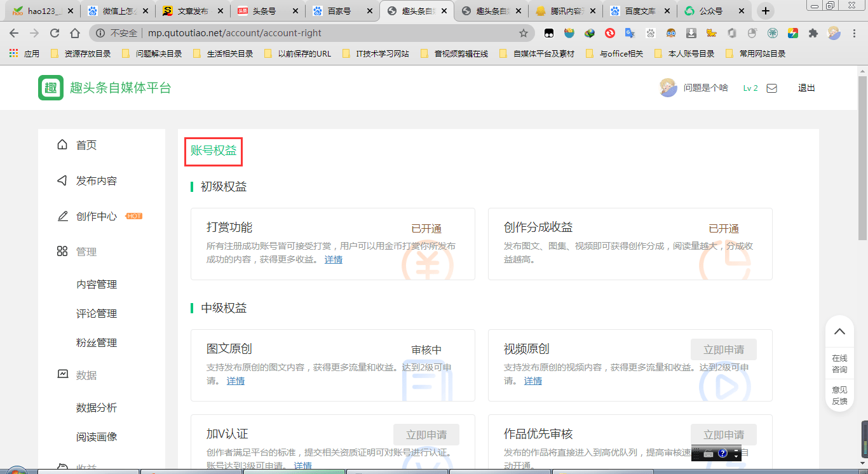Click the user avatar in header
Screen dimensions: 868x474
[x=668, y=88]
